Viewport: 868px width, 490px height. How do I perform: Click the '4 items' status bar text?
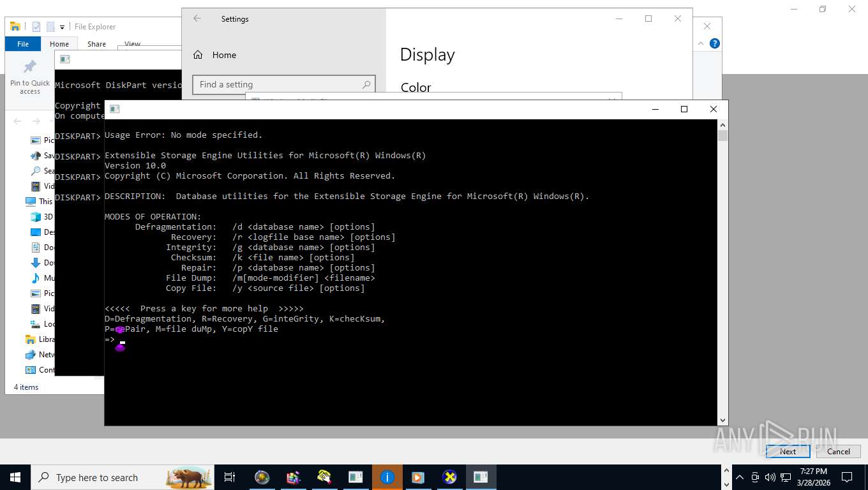(26, 387)
